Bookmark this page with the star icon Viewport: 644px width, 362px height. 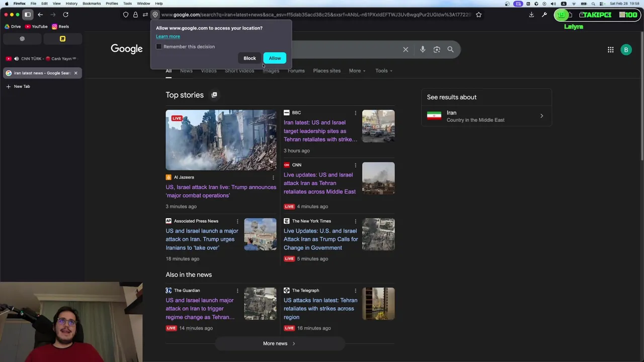(478, 15)
